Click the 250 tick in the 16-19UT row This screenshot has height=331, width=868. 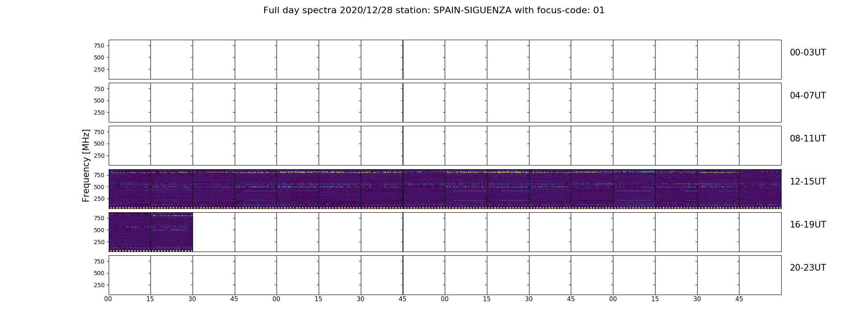[99, 242]
